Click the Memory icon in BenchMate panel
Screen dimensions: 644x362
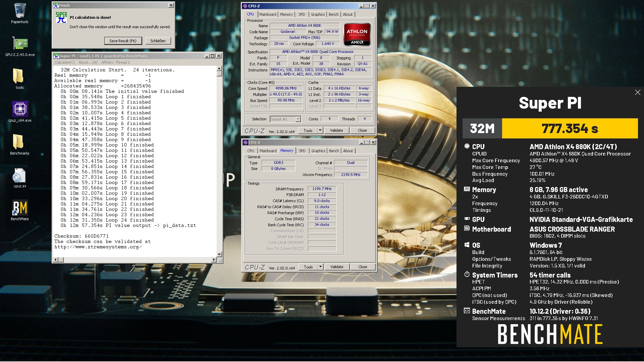coord(467,189)
